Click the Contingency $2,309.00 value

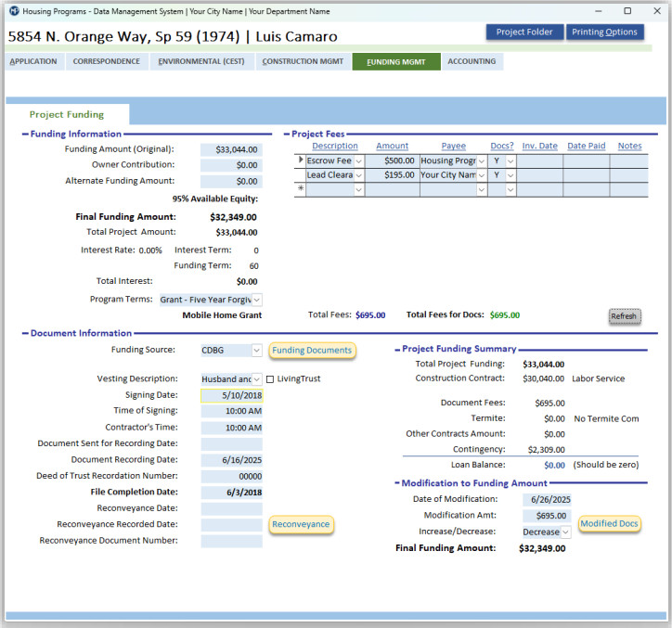coord(547,450)
